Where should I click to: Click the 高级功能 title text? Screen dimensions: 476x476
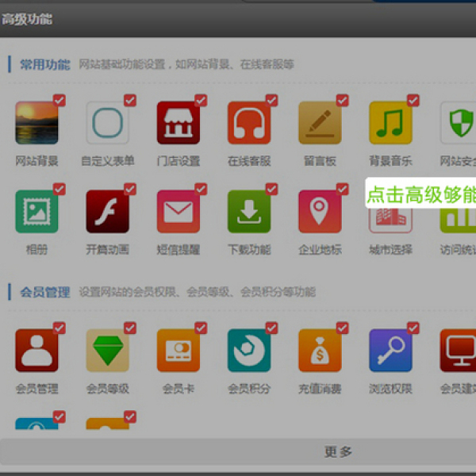pos(27,19)
